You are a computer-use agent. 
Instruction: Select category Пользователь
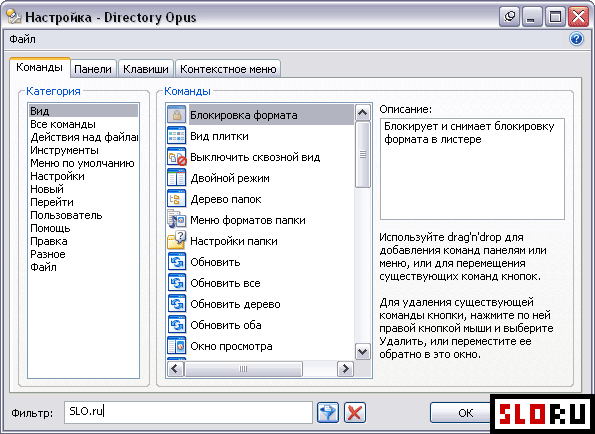[83, 215]
